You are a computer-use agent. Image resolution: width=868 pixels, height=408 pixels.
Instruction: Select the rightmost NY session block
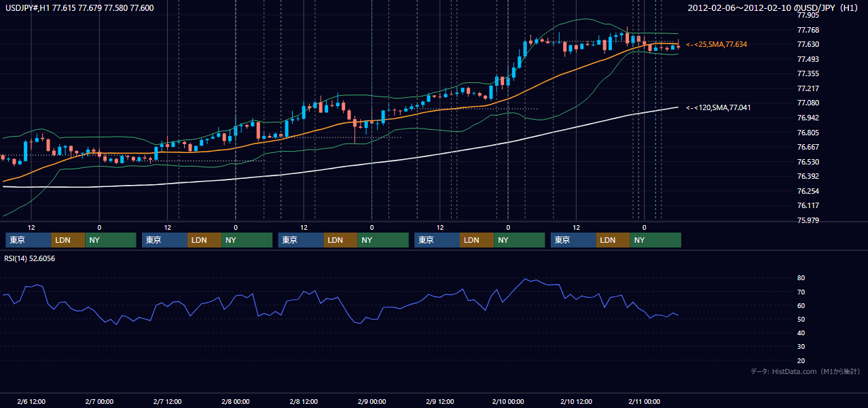click(655, 240)
